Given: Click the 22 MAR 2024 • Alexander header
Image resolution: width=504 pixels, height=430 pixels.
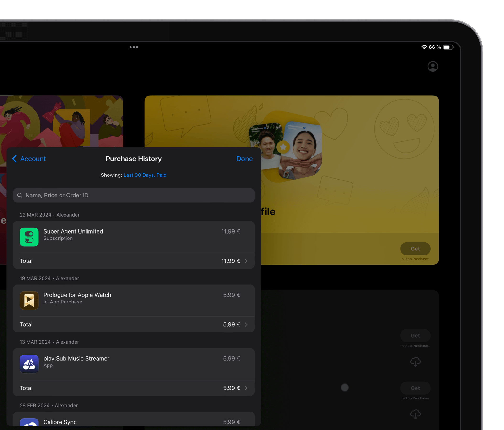Looking at the screenshot, I should tap(50, 215).
